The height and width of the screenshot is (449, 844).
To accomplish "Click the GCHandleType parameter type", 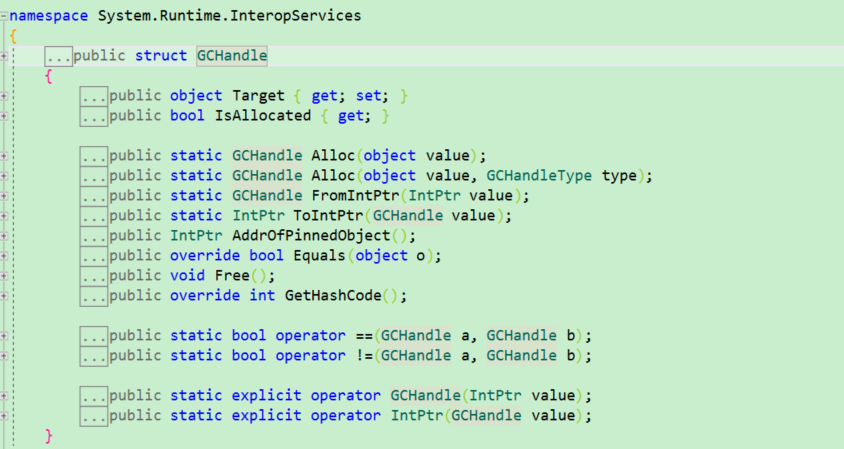I will coord(539,176).
